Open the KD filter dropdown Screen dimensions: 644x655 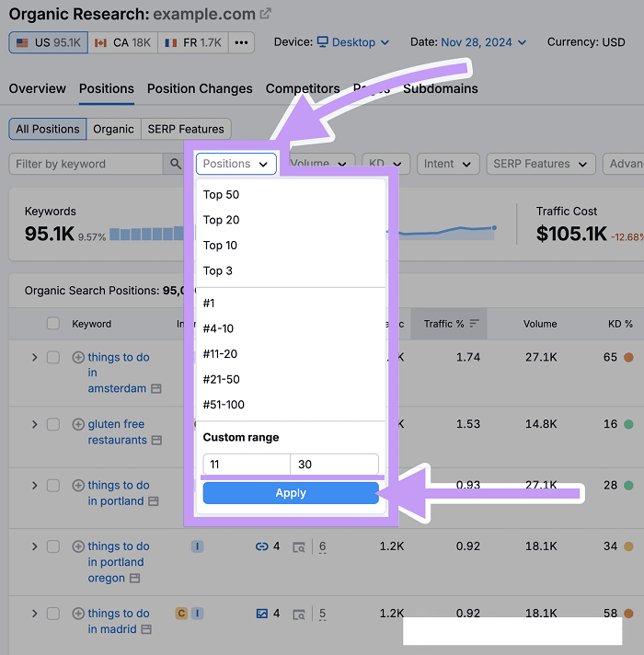(386, 164)
